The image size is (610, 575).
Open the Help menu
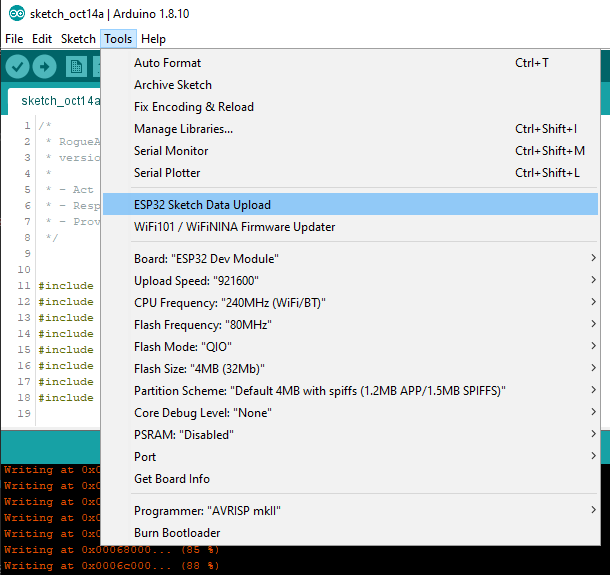tap(153, 39)
